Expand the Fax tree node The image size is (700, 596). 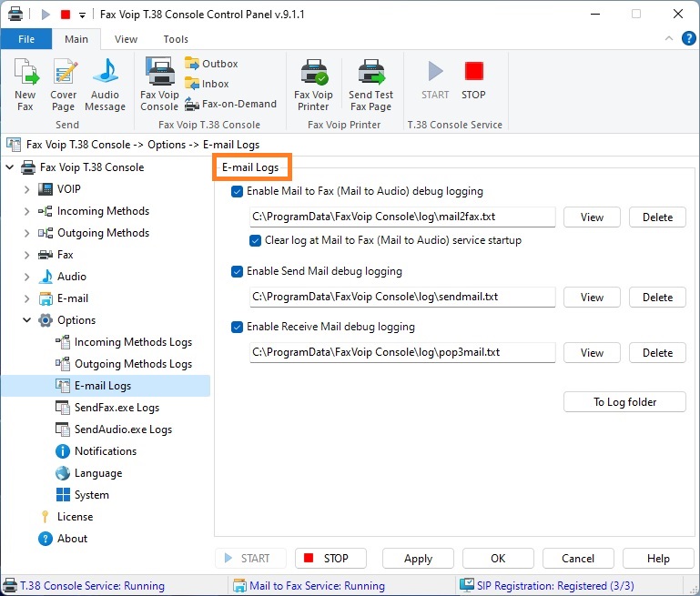pos(26,255)
